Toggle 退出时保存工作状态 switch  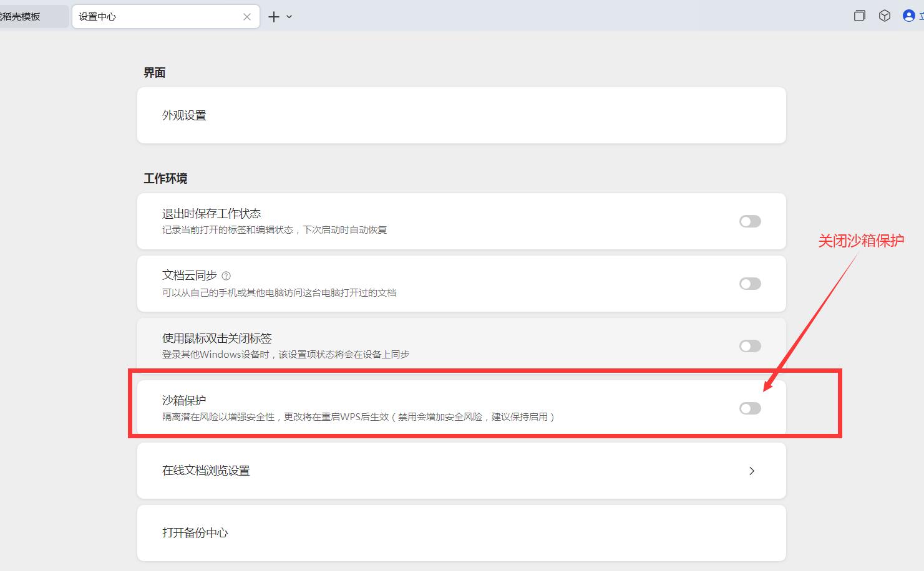click(x=750, y=221)
